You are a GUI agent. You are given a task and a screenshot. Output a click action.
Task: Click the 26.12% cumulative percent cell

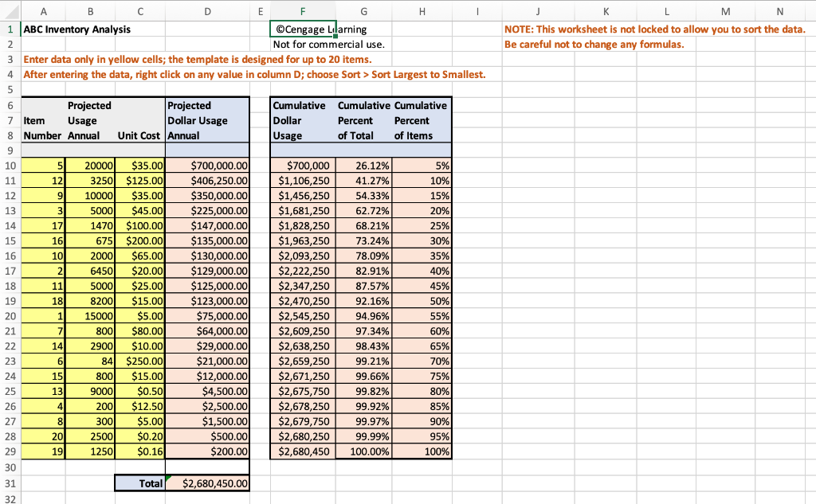point(363,166)
